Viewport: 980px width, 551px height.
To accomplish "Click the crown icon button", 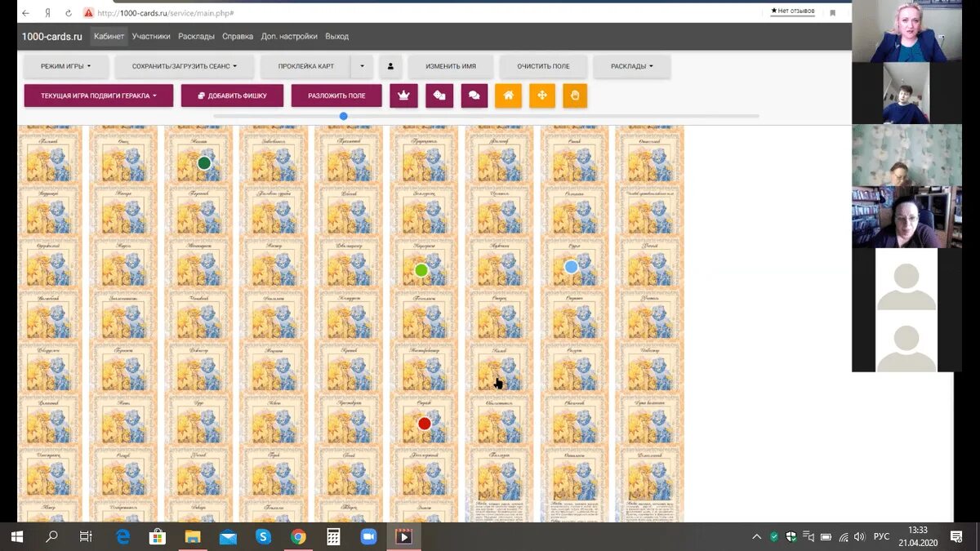I will click(x=403, y=96).
